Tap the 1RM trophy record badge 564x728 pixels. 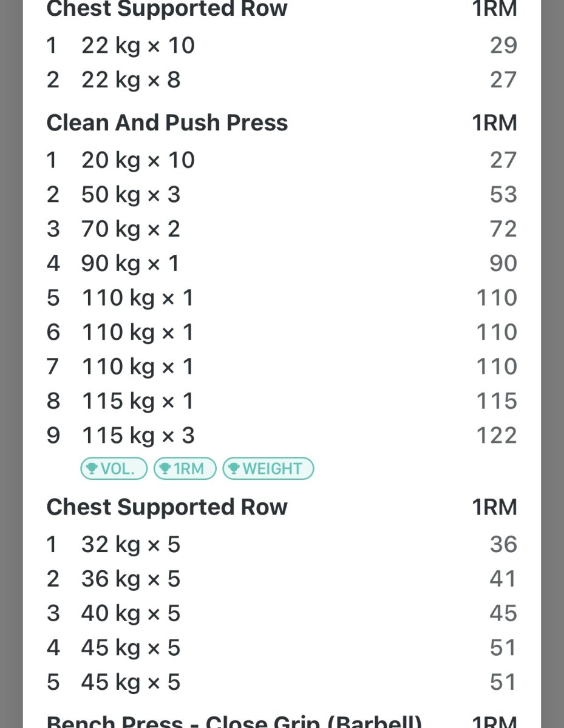[185, 468]
